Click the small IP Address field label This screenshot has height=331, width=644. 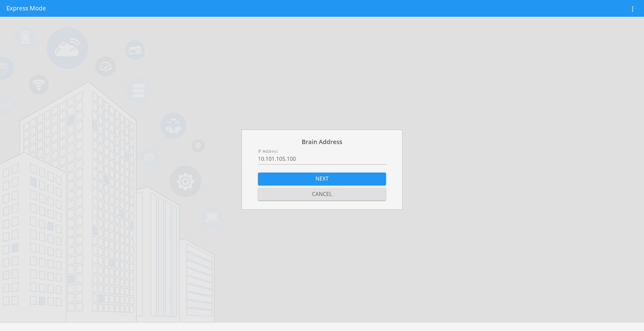click(268, 151)
